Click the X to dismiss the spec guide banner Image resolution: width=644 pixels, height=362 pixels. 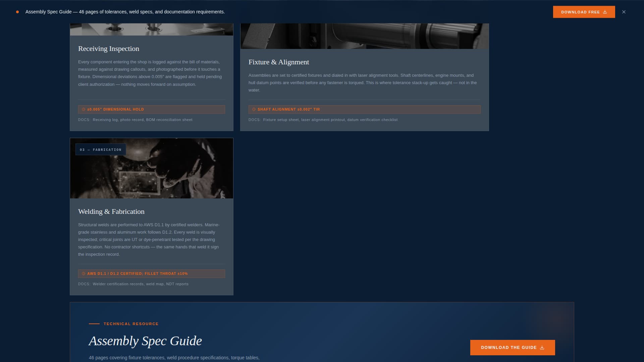click(624, 12)
